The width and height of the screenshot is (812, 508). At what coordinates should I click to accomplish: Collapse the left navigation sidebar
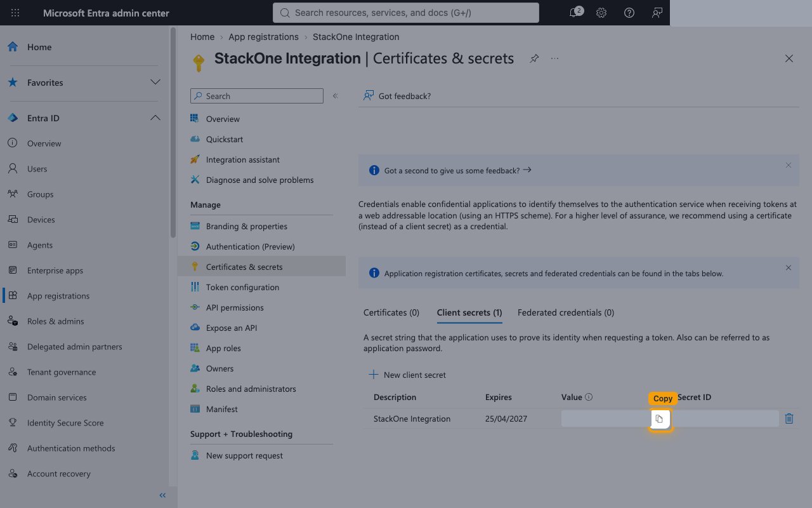pos(162,495)
